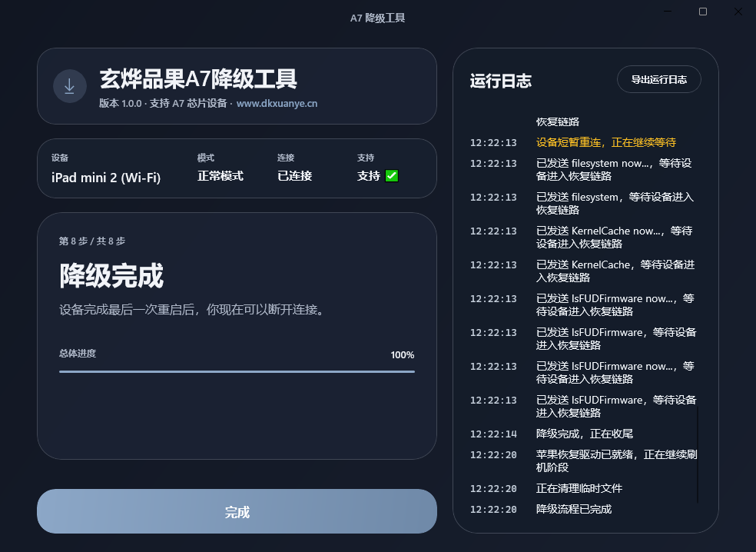
Task: Click the iPad mini 2 (Wi-Fi) device name
Action: coord(106,177)
